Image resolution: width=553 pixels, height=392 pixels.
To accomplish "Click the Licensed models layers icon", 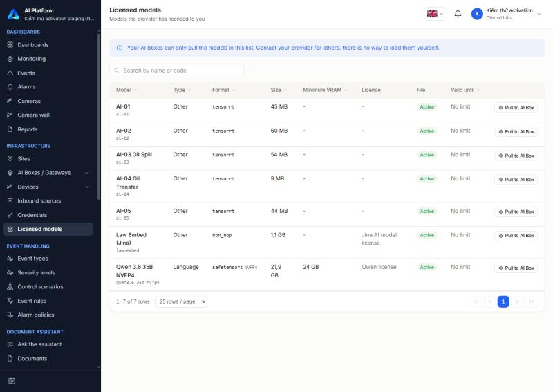I will 10,229.
